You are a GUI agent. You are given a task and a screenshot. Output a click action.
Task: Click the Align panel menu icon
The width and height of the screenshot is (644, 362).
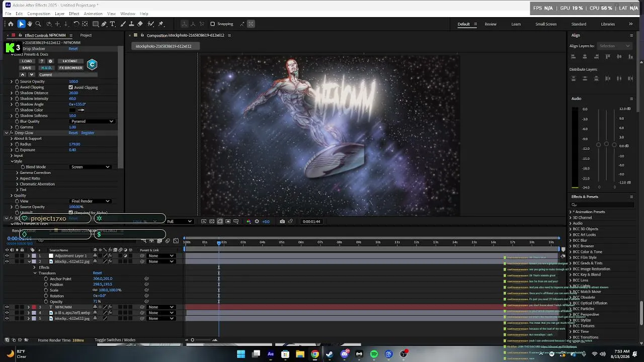[631, 35]
